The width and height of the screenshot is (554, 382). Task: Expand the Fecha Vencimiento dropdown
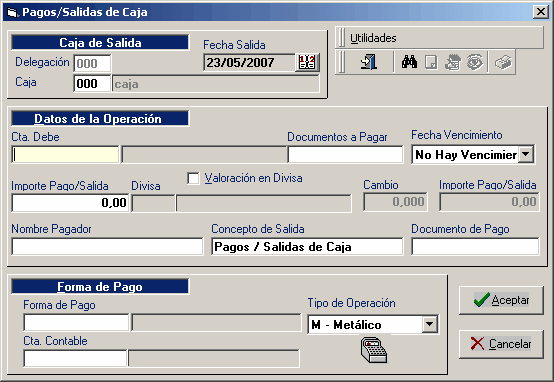point(525,154)
